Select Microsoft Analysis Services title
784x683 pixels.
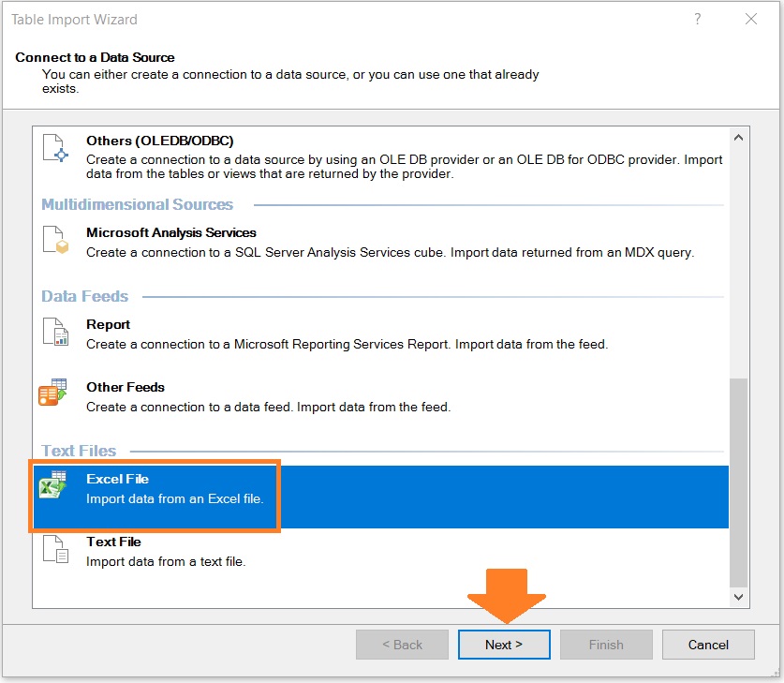point(171,232)
